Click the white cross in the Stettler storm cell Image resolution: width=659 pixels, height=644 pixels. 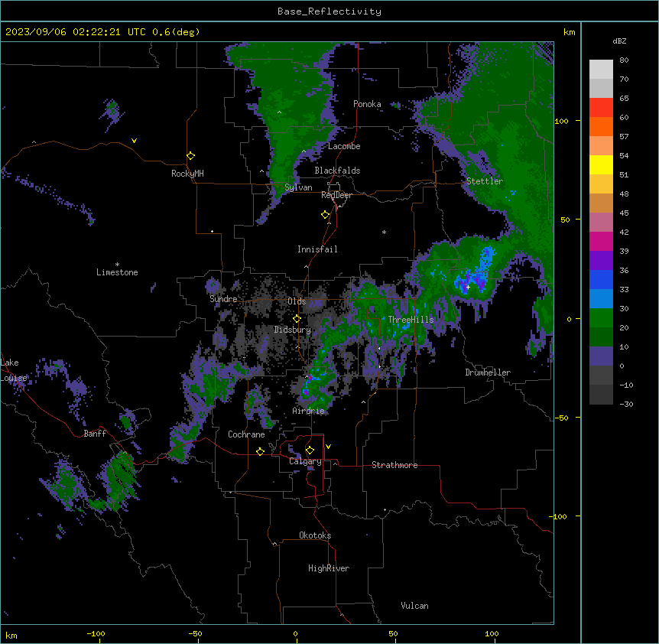coord(468,287)
